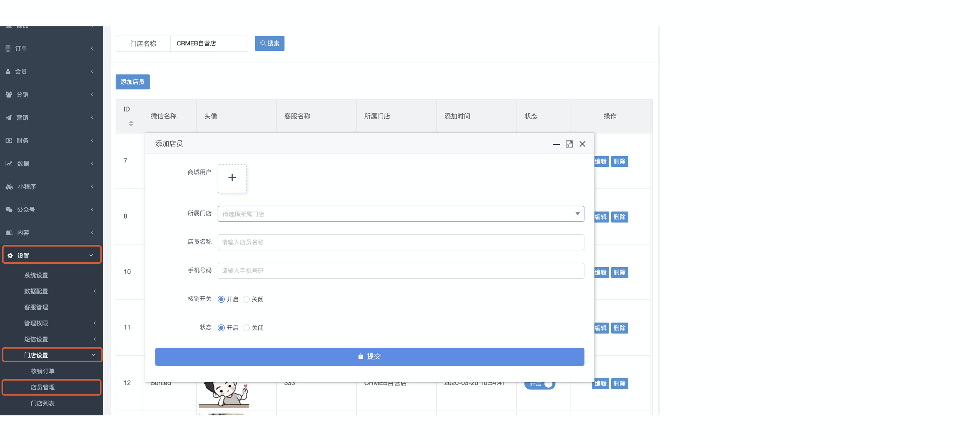Viewport: 980px width, 442px height.
Task: Expand the 订单 menu chevron
Action: [92, 48]
